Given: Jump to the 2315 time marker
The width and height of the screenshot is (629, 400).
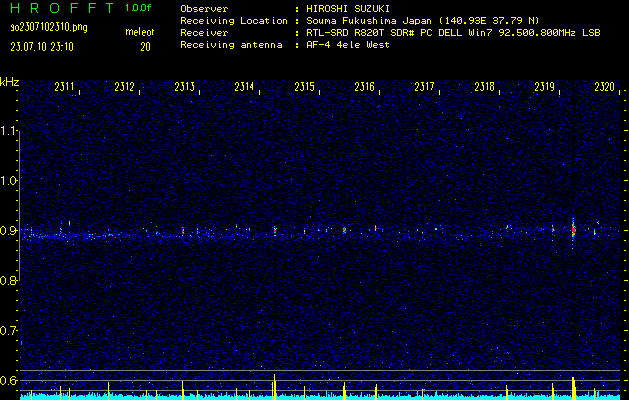Looking at the screenshot, I should point(305,88).
